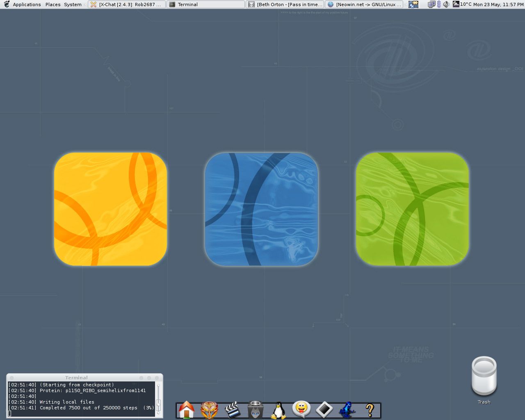Switch to the X-Chat taskbar window
Screen dimensions: 525x420
127,5
